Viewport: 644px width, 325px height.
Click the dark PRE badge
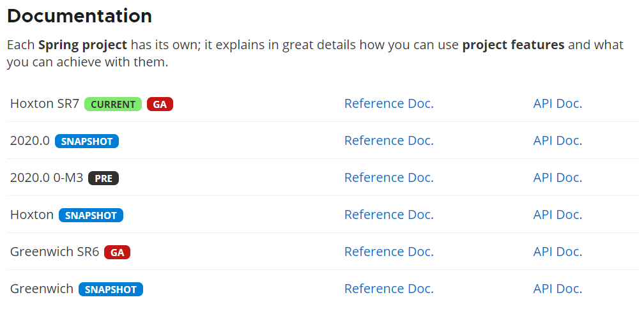click(103, 178)
